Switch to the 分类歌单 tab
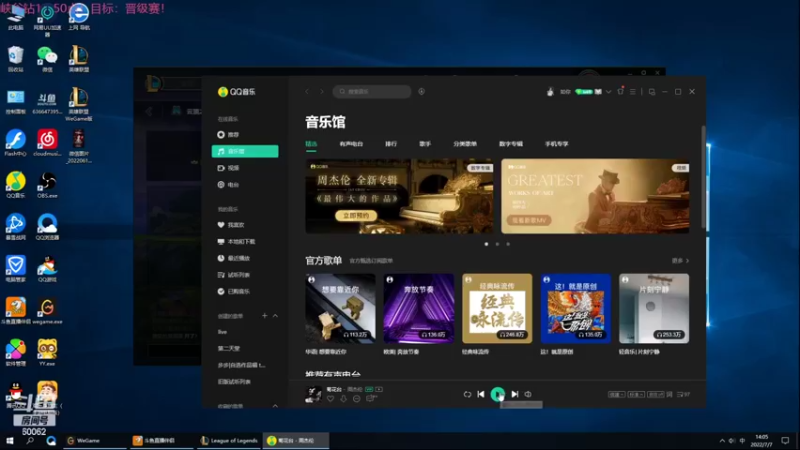 click(x=465, y=144)
